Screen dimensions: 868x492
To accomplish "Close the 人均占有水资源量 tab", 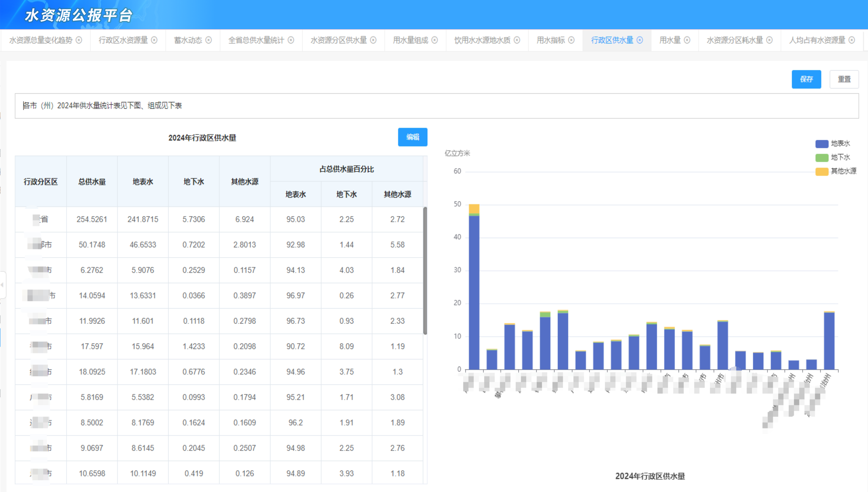I will (x=852, y=40).
